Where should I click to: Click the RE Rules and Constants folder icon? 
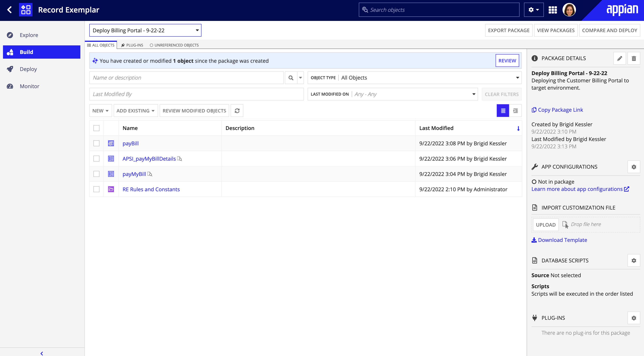111,189
